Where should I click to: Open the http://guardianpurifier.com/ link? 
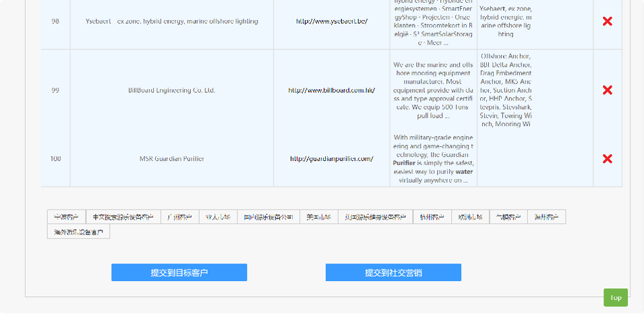332,159
